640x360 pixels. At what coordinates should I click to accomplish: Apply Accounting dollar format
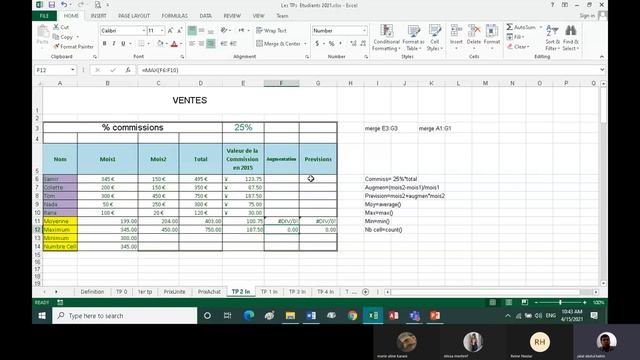point(317,44)
